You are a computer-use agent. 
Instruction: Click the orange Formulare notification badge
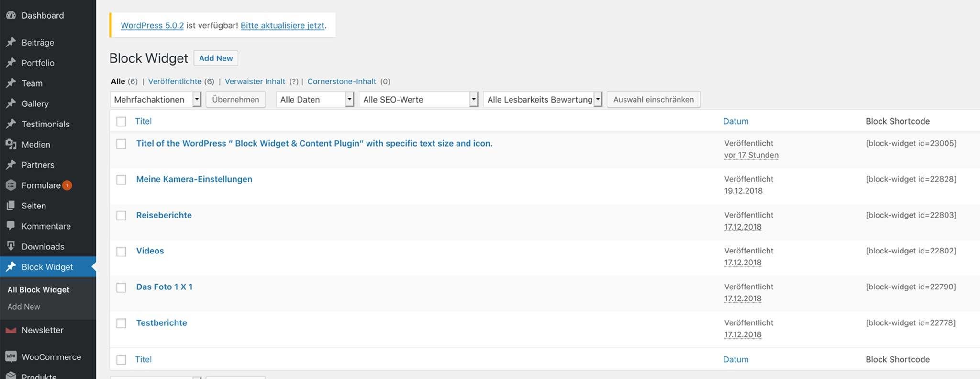67,185
